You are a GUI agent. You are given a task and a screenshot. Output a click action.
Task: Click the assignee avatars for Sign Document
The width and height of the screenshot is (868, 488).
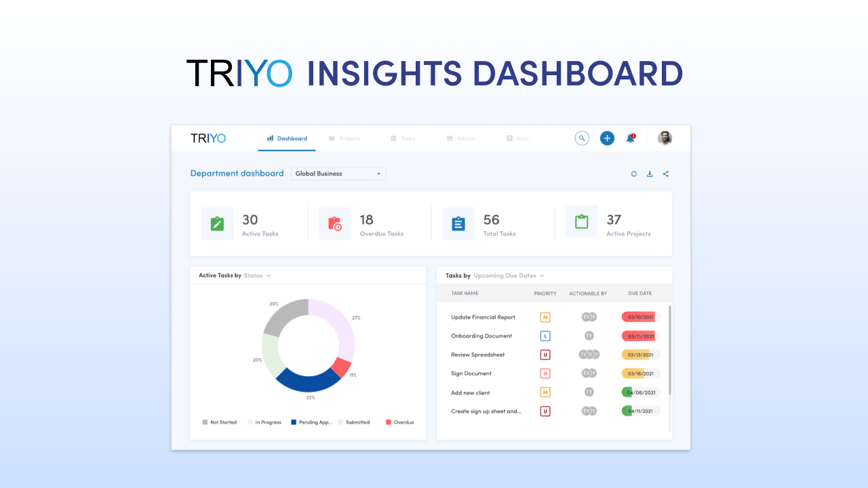click(589, 373)
